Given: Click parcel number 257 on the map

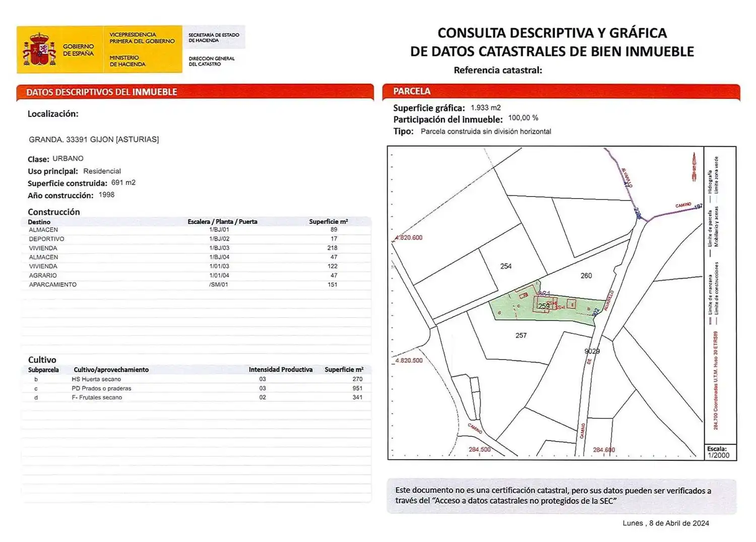Looking at the screenshot, I should tap(521, 335).
